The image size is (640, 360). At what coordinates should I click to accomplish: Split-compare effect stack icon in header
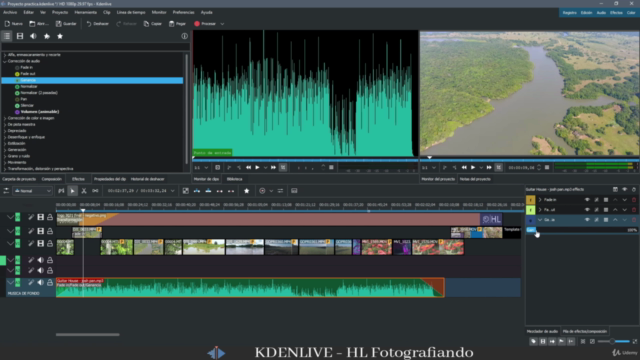tap(615, 189)
